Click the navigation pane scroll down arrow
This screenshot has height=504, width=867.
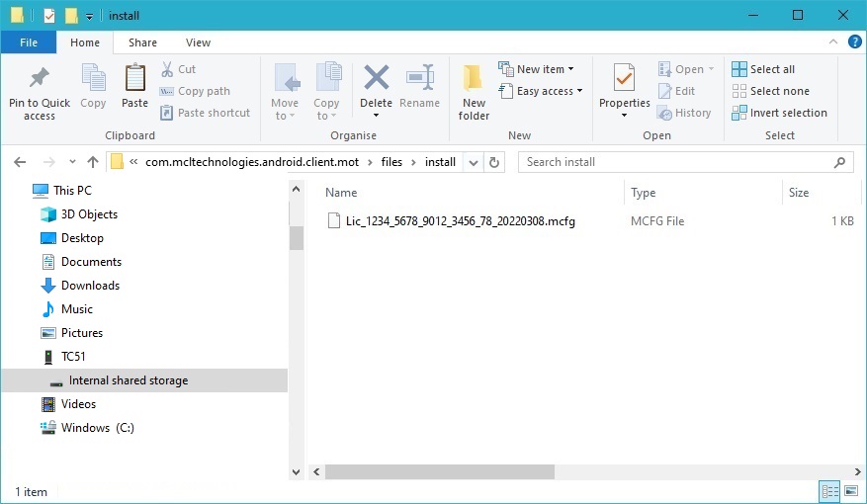(296, 472)
